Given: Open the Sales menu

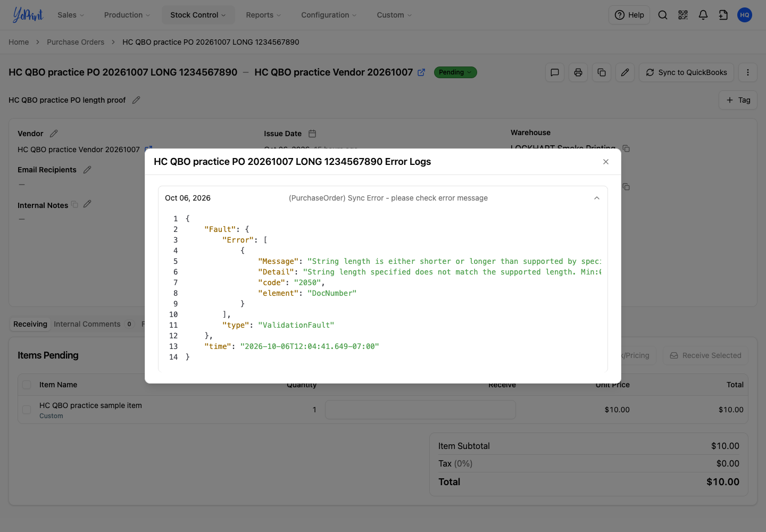Looking at the screenshot, I should click(71, 15).
